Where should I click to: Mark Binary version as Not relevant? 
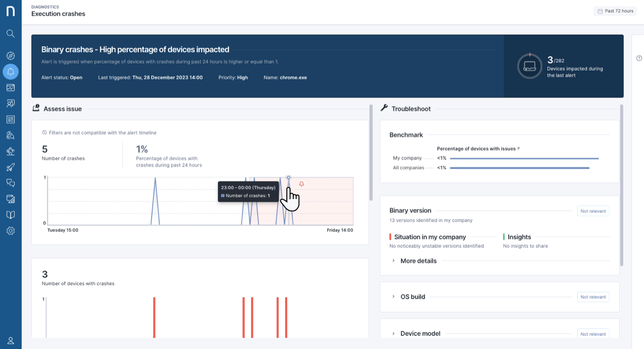point(593,211)
